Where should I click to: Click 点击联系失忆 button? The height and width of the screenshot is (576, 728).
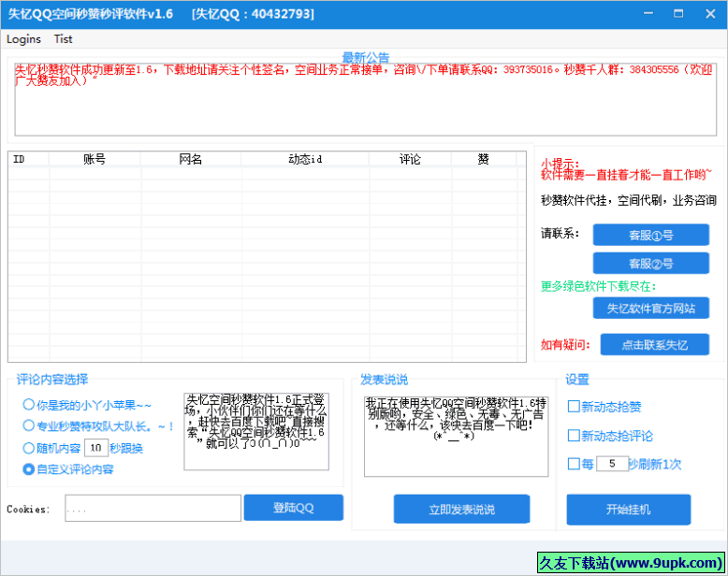pyautogui.click(x=655, y=345)
